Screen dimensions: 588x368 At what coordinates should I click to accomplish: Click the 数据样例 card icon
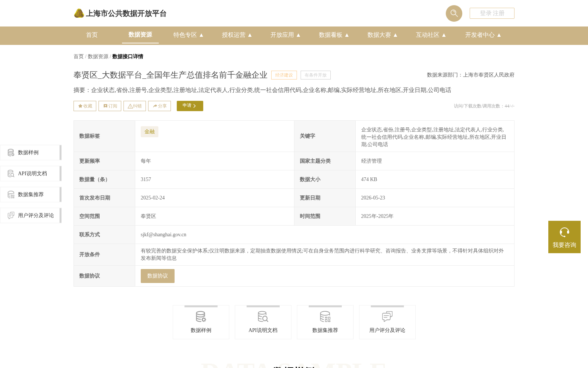[201, 316]
